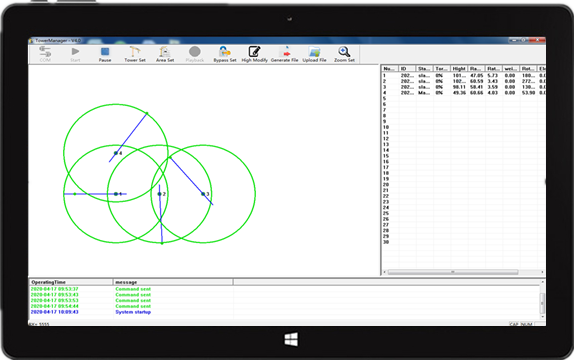Click the Start play icon
Screen dimensions: 574x360
[x=75, y=54]
